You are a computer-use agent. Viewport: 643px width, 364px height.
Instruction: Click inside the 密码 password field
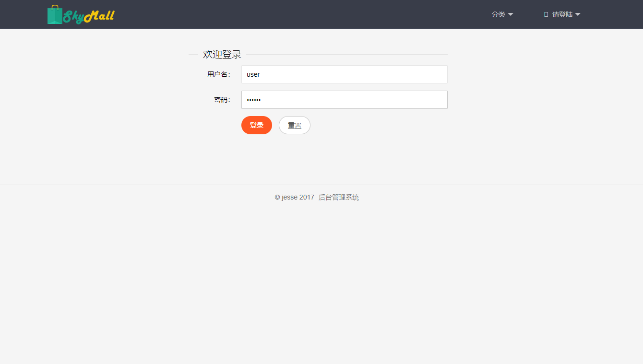(344, 100)
